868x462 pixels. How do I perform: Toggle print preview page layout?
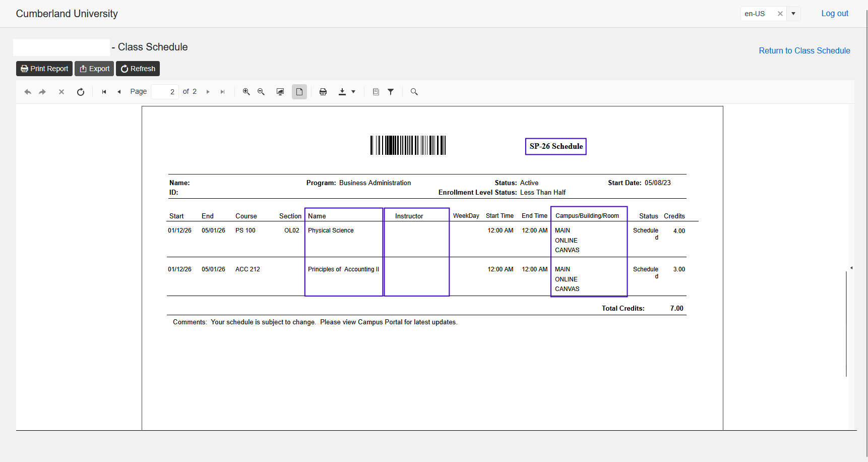click(x=299, y=92)
